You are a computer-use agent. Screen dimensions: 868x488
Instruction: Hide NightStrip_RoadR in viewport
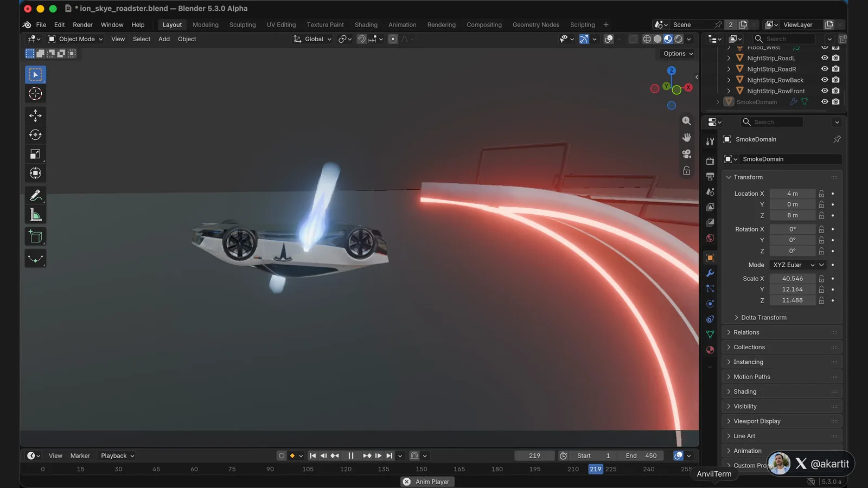pyautogui.click(x=825, y=69)
